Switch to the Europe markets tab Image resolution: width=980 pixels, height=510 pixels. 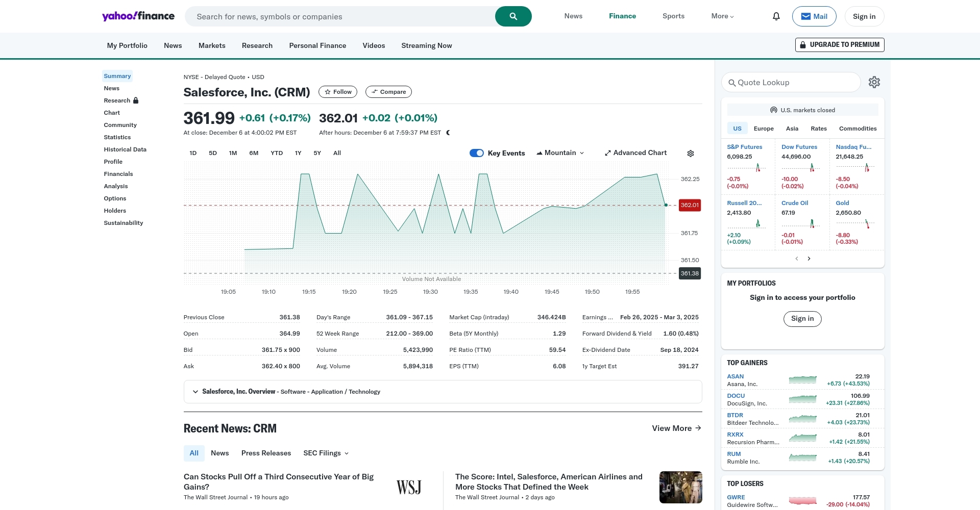click(763, 129)
